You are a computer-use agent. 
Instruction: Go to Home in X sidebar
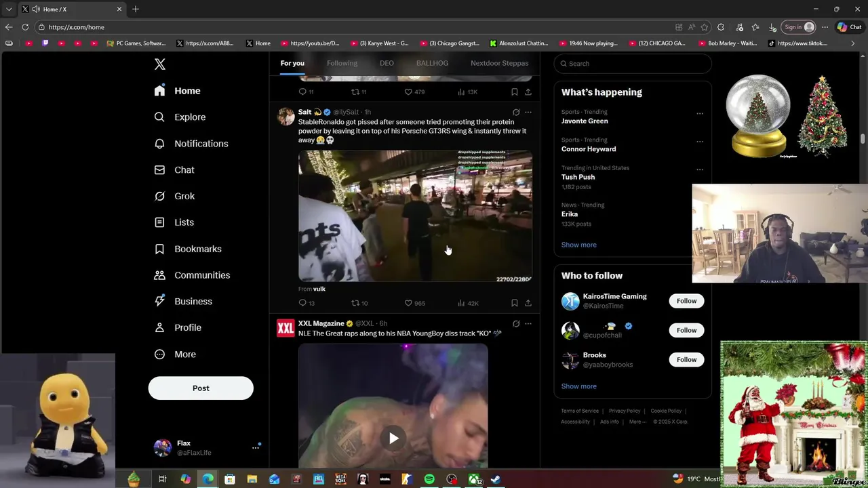pos(177,91)
